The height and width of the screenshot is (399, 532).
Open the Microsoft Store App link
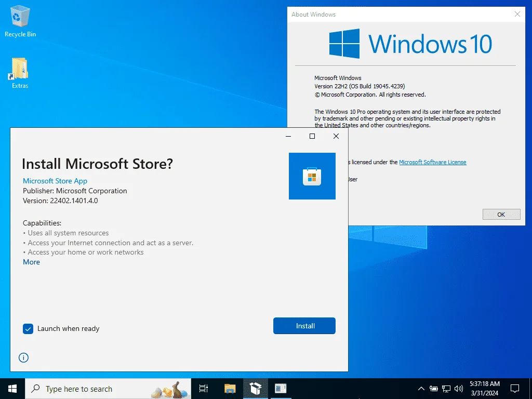[x=55, y=181]
